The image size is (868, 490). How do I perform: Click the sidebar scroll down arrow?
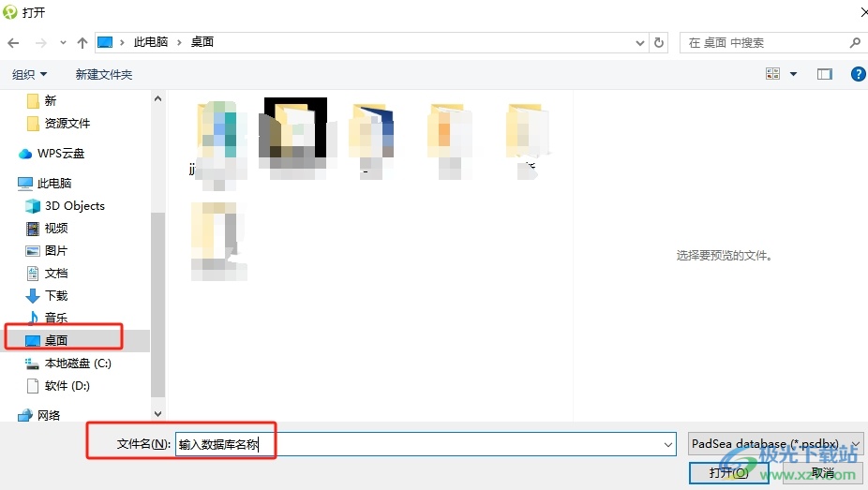tap(157, 414)
